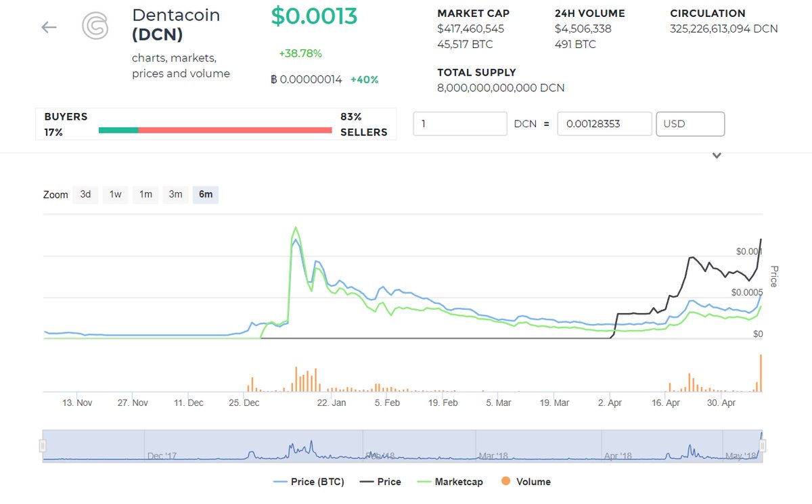Set chart zoom to 3m
The width and height of the screenshot is (812, 504).
[175, 194]
